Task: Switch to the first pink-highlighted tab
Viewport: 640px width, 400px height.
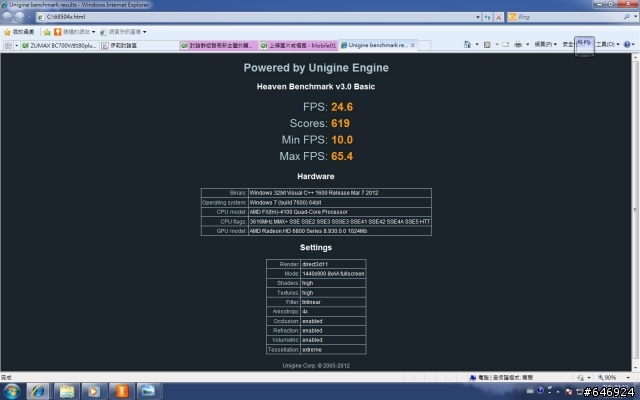Action: [218, 45]
